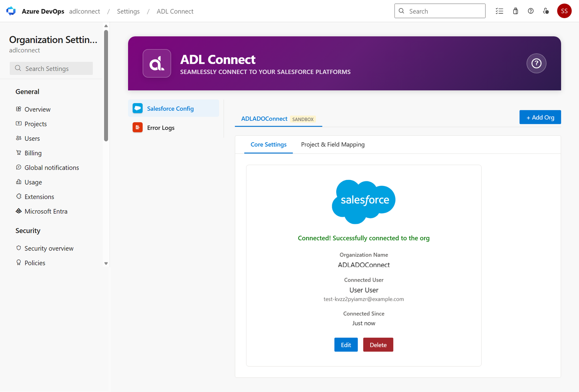Open Usage settings page
Image resolution: width=579 pixels, height=392 pixels.
coord(33,182)
